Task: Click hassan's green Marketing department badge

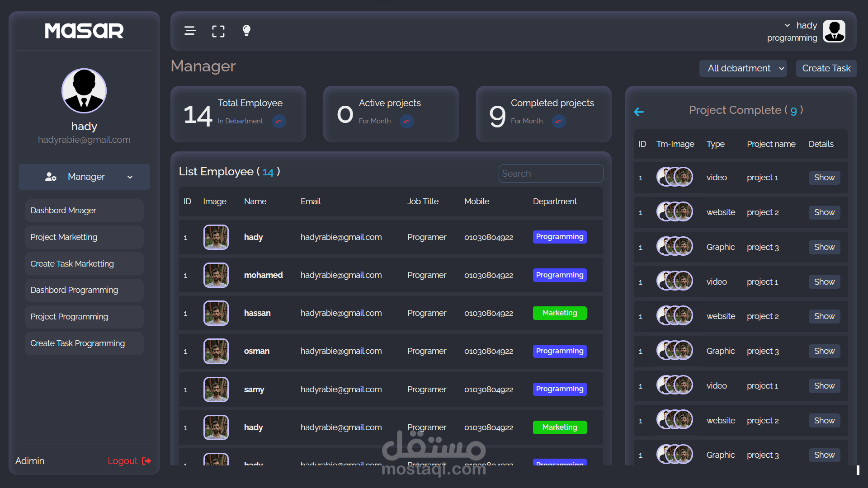Action: 560,313
